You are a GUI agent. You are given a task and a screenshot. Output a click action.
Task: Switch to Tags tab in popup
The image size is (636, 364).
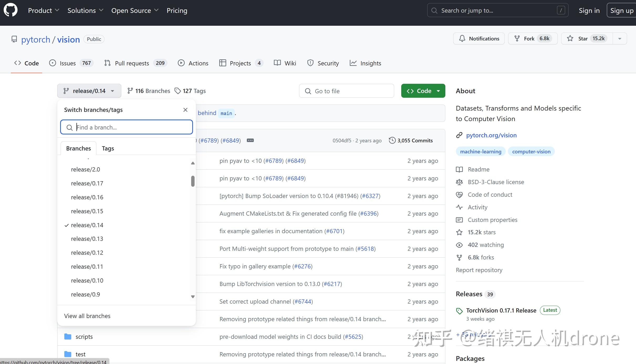coord(108,148)
